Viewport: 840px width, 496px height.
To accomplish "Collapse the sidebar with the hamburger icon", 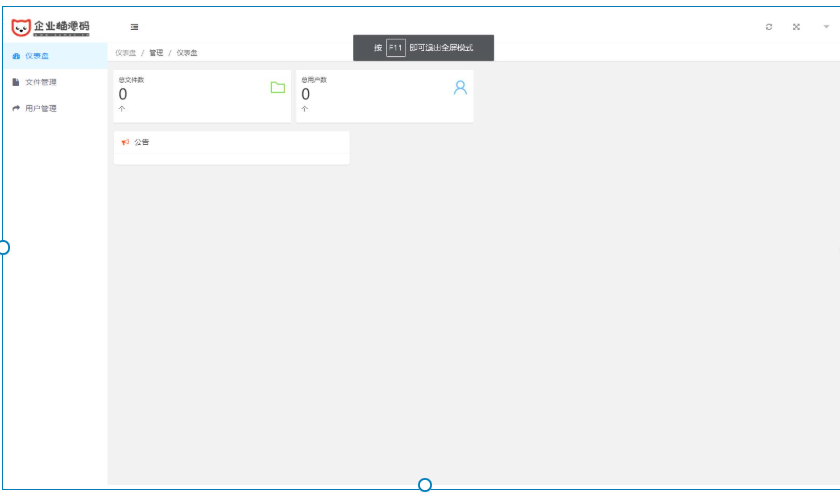I will point(135,27).
